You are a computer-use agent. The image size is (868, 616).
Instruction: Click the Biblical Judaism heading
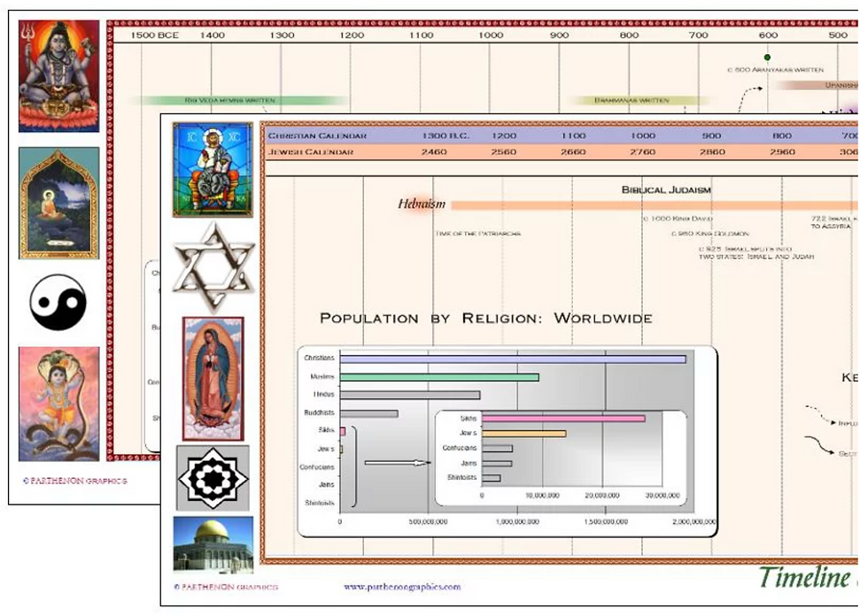[668, 189]
